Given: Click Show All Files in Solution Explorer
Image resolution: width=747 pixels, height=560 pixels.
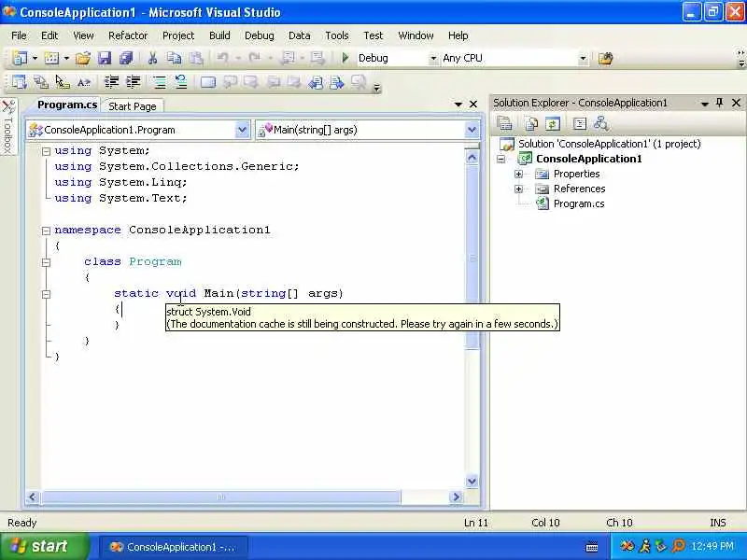Looking at the screenshot, I should point(530,124).
